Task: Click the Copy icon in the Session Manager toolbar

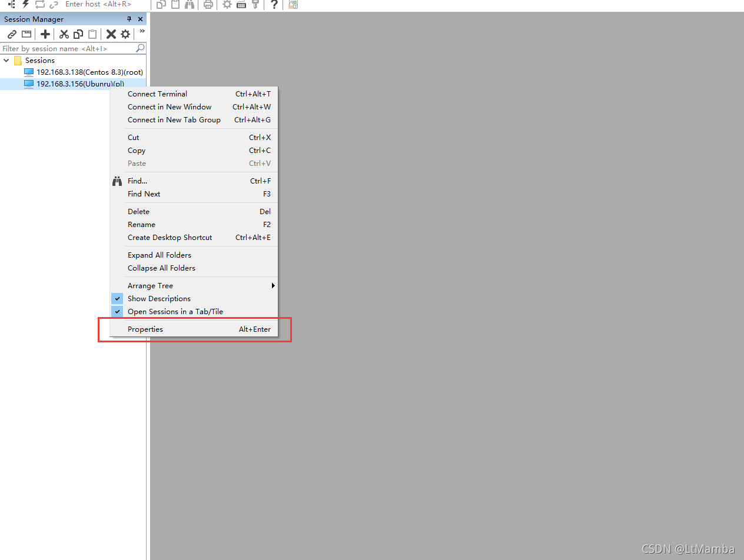Action: pyautogui.click(x=78, y=34)
